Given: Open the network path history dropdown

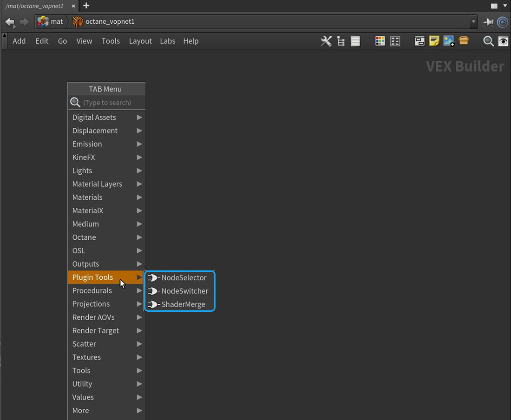Looking at the screenshot, I should click(473, 21).
